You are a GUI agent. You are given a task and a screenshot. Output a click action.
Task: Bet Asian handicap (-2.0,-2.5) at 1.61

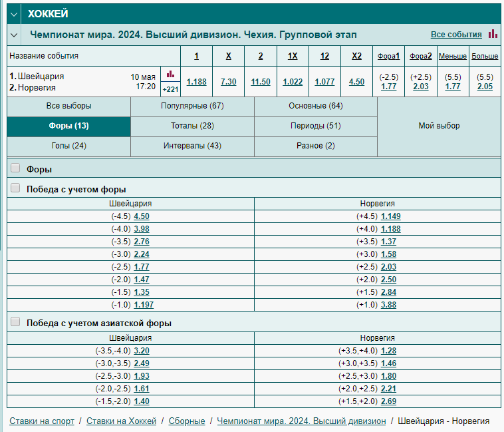pos(142,389)
